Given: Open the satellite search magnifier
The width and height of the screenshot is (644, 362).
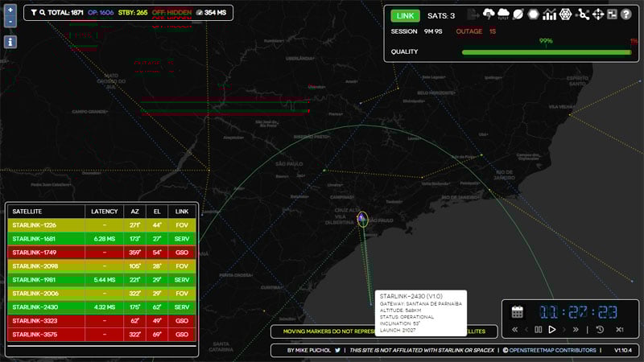Looking at the screenshot, I should [x=43, y=13].
